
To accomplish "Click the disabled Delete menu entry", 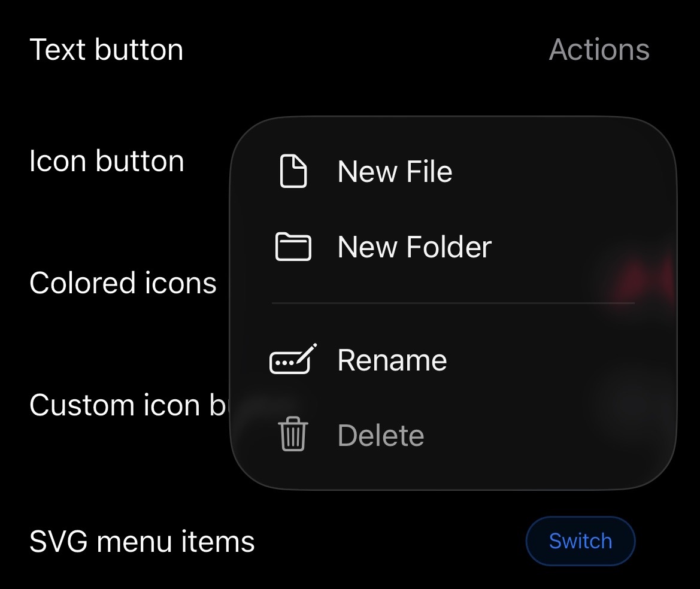I will pos(380,435).
